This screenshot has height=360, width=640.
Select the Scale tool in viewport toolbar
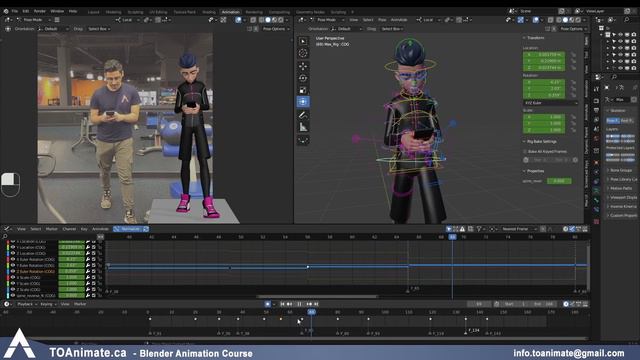pos(303,90)
